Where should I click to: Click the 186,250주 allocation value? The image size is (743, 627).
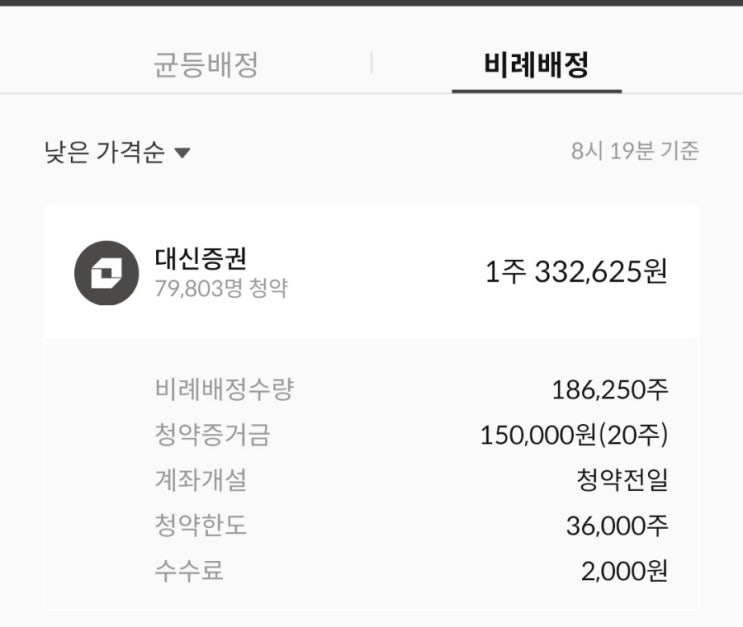[x=610, y=390]
